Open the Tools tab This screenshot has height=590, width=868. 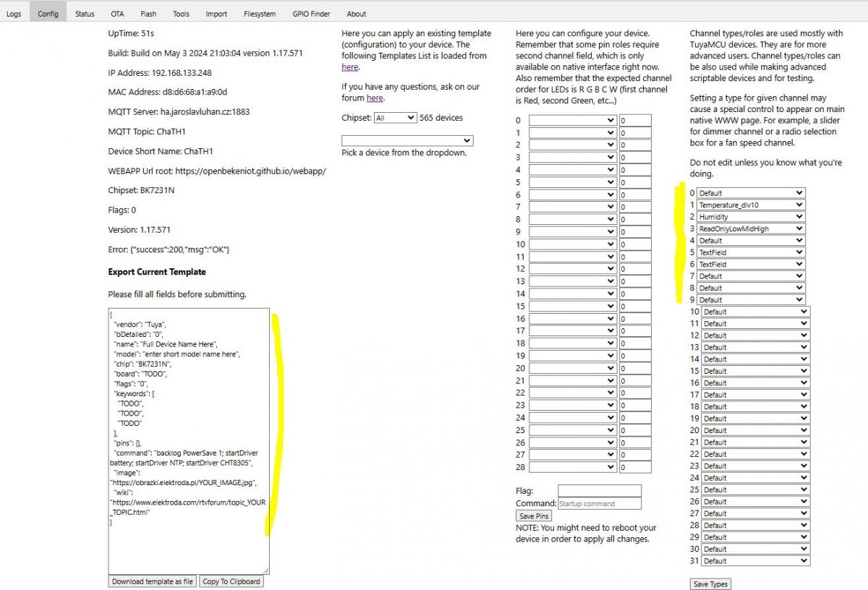click(181, 14)
